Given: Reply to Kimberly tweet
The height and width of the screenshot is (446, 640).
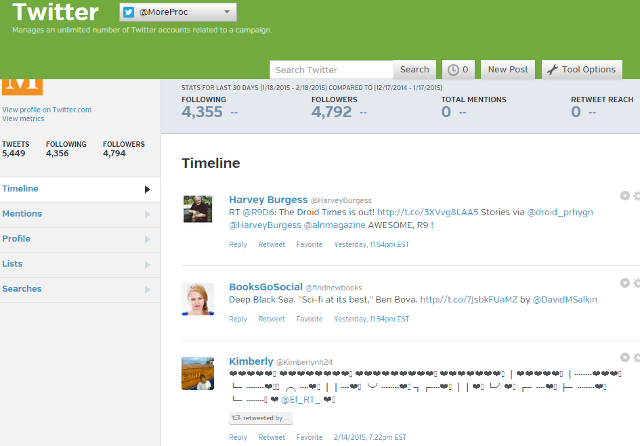Looking at the screenshot, I should [238, 437].
